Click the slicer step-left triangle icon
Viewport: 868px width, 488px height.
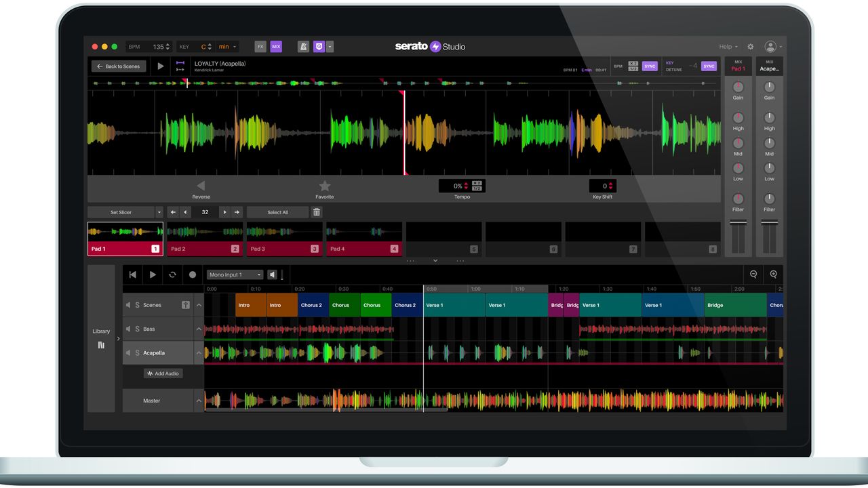185,212
